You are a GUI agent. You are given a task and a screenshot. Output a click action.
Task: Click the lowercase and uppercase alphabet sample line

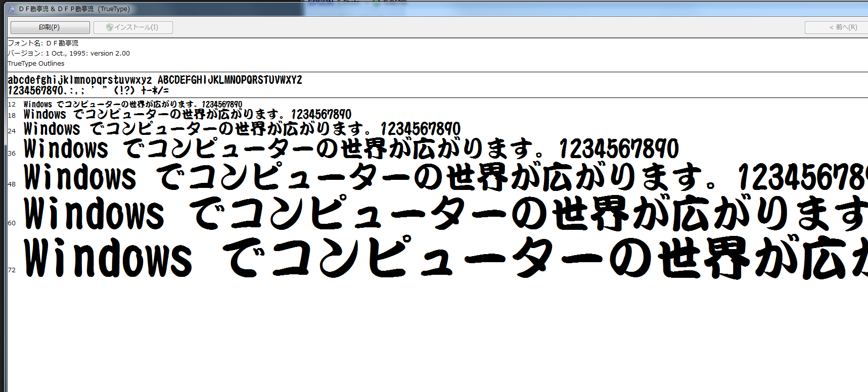155,80
